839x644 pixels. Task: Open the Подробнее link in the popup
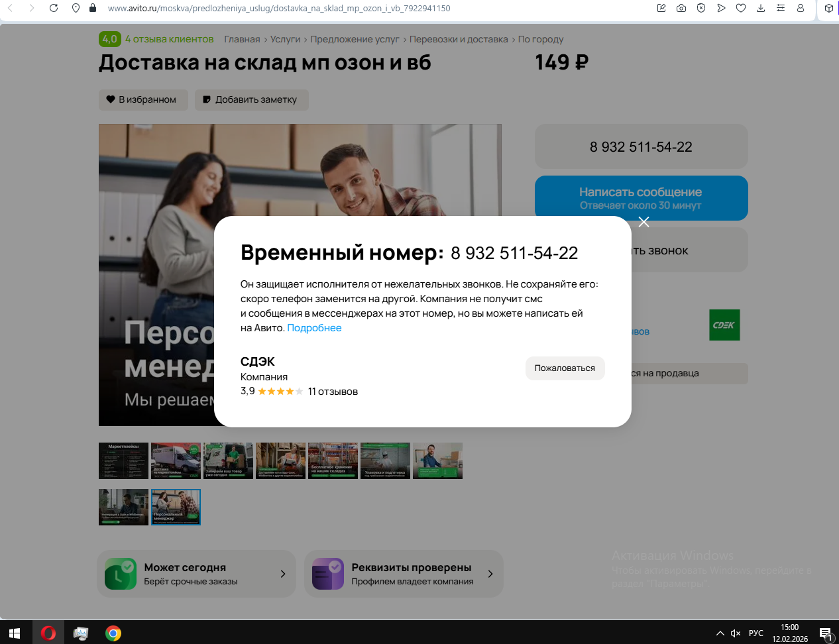pyautogui.click(x=314, y=328)
